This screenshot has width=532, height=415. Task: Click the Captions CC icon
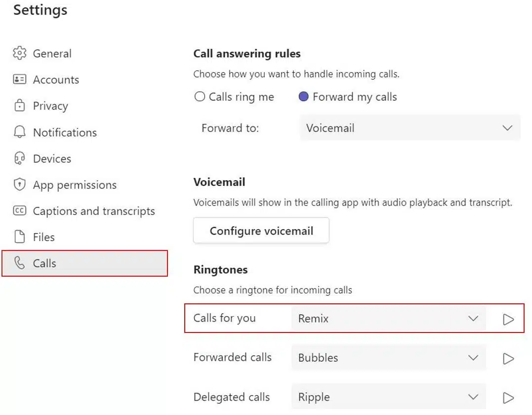pos(19,211)
